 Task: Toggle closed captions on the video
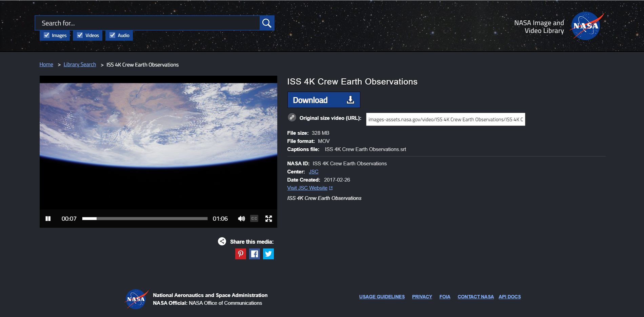coord(254,219)
